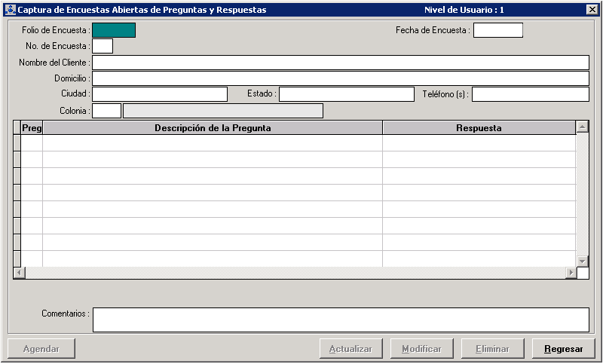Click the vertical scrollbar down arrow
603x364 pixels.
(582, 261)
